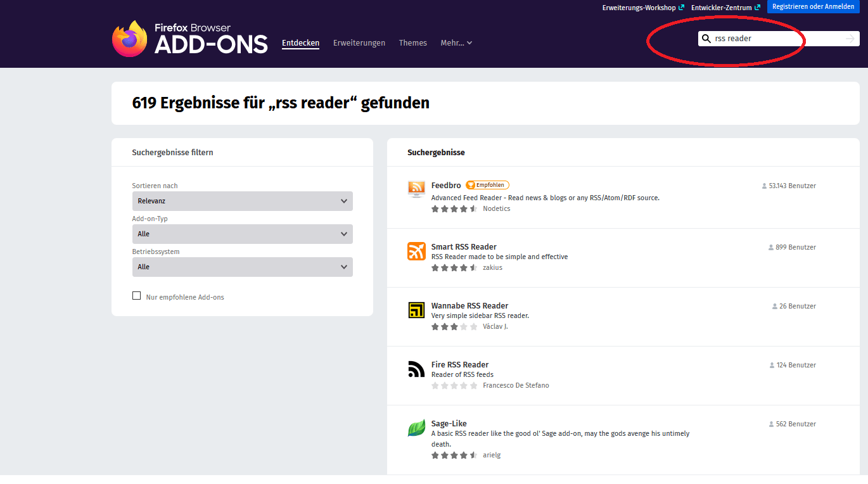Expand the Mehr… navigation menu
This screenshot has width=868, height=484.
(x=456, y=43)
